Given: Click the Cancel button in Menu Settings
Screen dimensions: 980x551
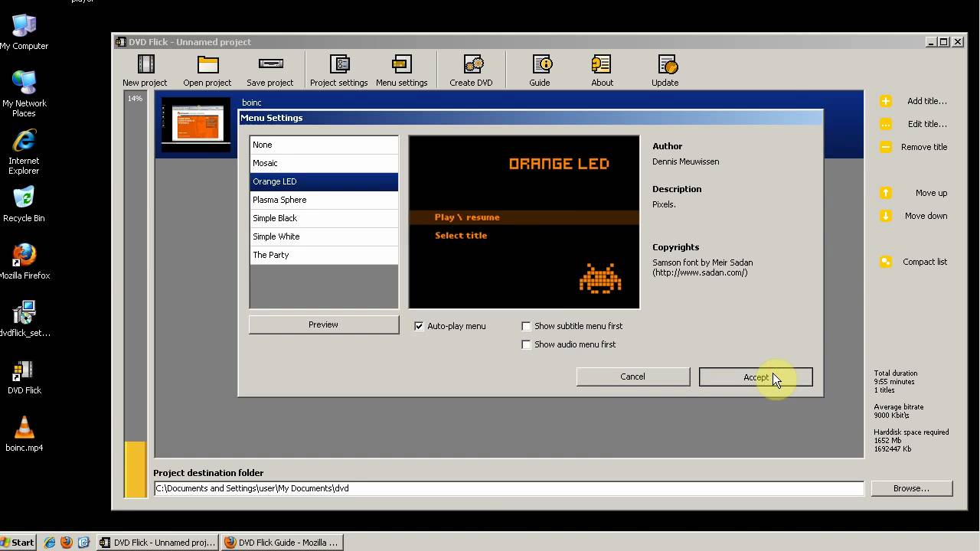Looking at the screenshot, I should [633, 377].
